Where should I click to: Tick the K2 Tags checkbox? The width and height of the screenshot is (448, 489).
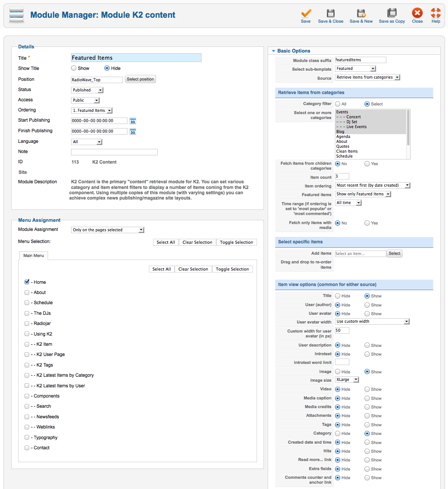pos(27,365)
